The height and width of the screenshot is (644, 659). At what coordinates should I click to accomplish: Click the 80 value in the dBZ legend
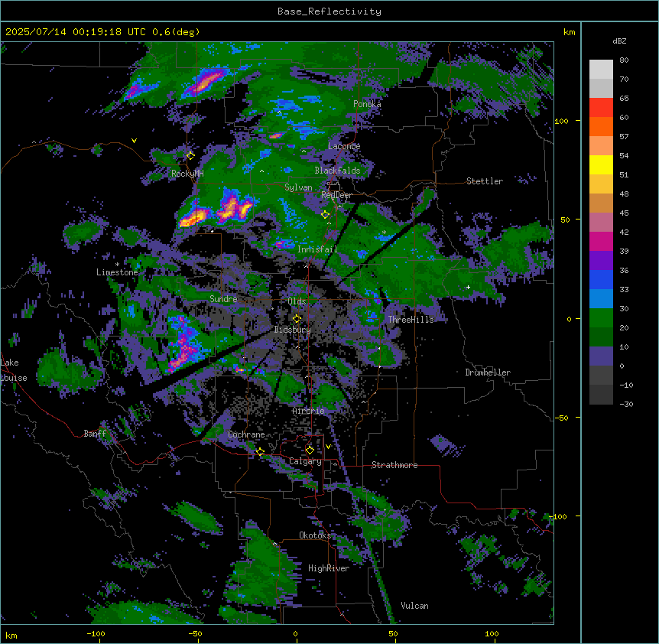pos(624,60)
